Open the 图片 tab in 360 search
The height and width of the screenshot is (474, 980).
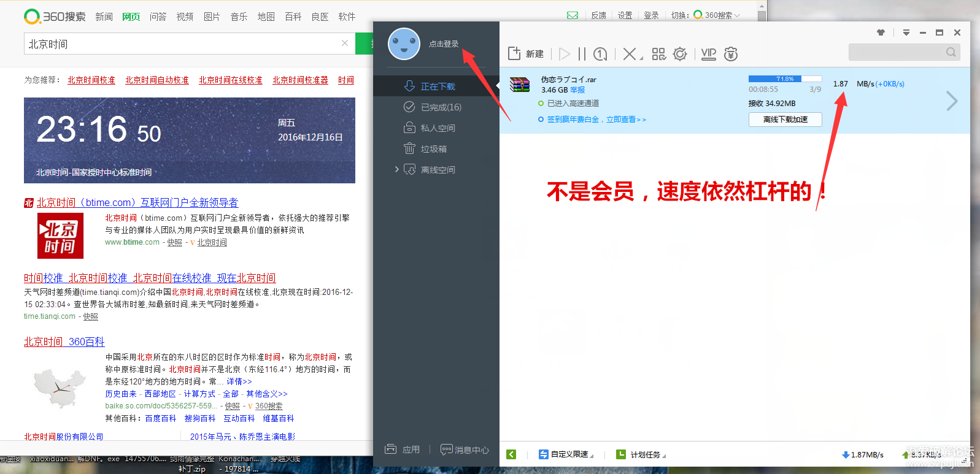[212, 17]
